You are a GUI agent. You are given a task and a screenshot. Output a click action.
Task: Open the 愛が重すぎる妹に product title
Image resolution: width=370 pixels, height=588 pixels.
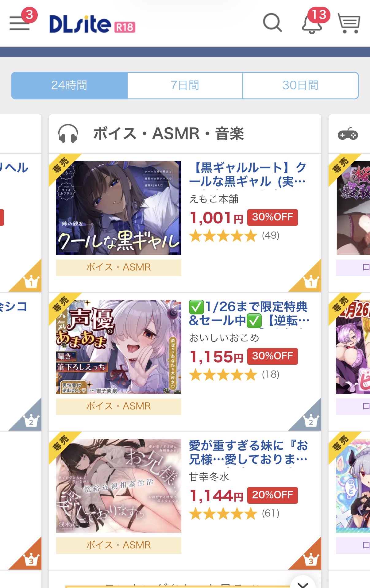(x=249, y=452)
